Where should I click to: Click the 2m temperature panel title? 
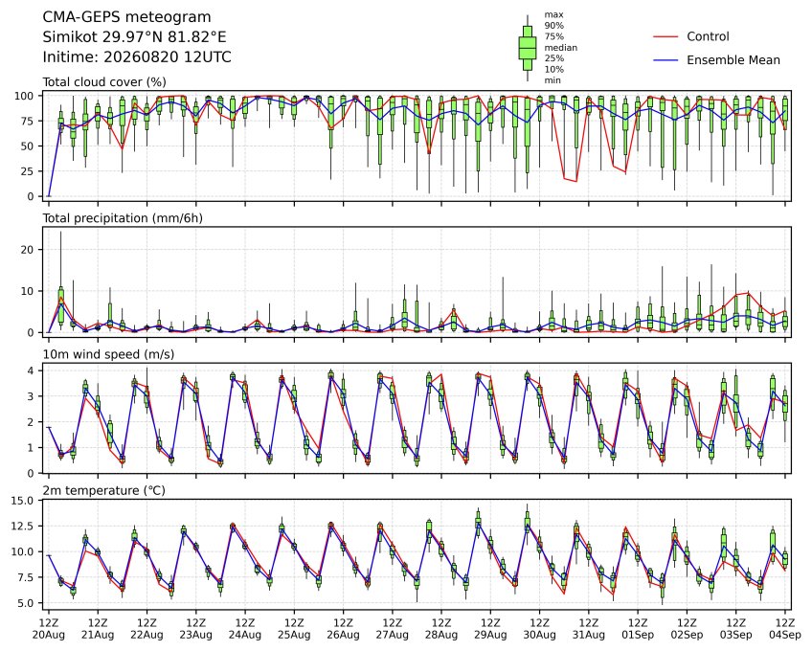[x=103, y=490]
